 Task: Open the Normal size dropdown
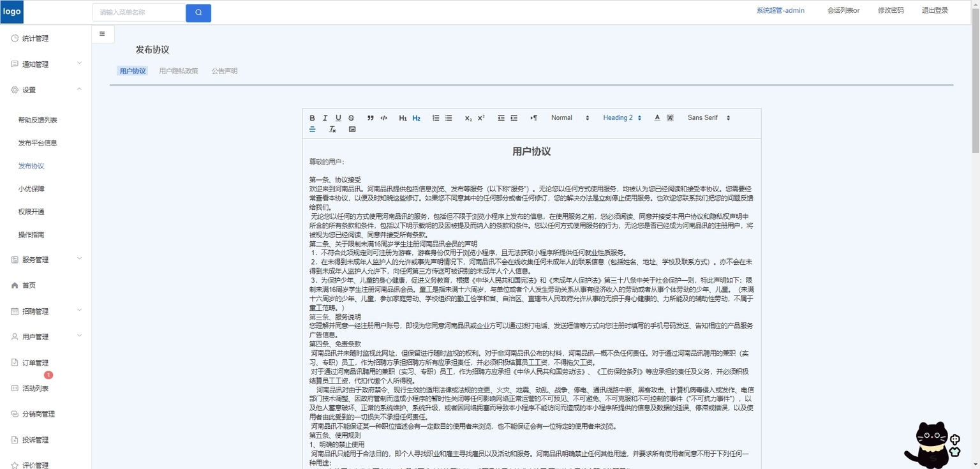point(570,118)
